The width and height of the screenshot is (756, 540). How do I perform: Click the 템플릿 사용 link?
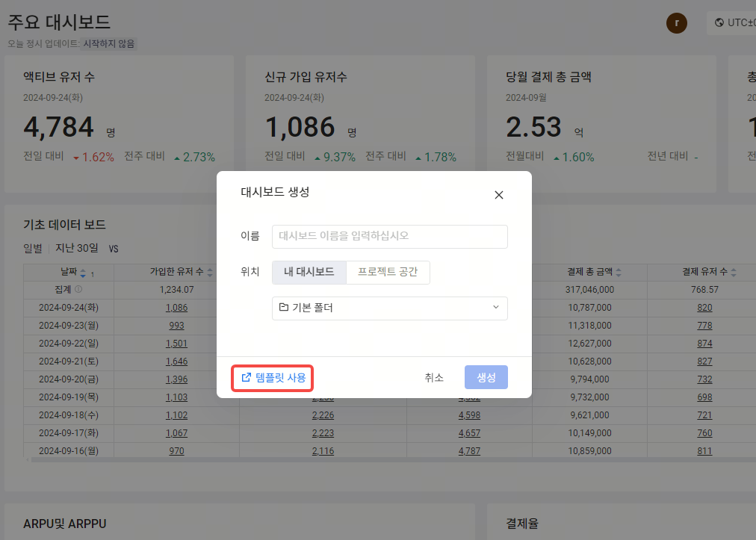pyautogui.click(x=273, y=377)
